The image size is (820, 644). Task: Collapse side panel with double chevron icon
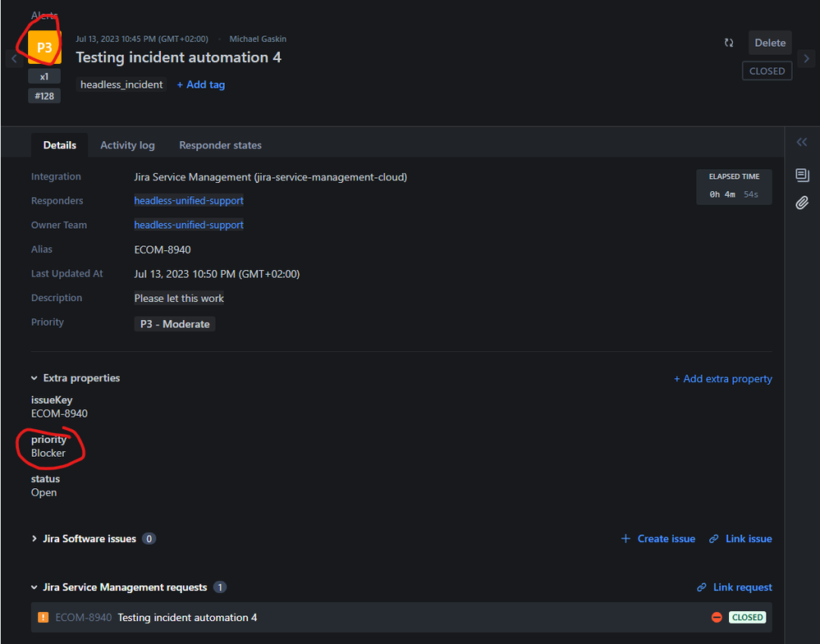802,142
